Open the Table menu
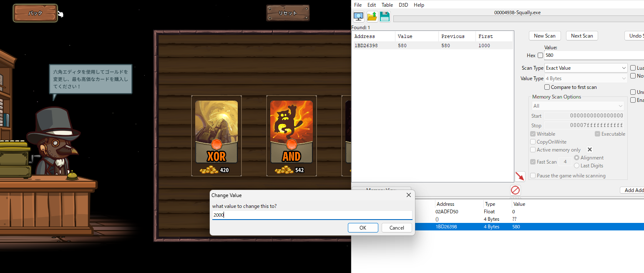This screenshot has height=273, width=644. (387, 5)
